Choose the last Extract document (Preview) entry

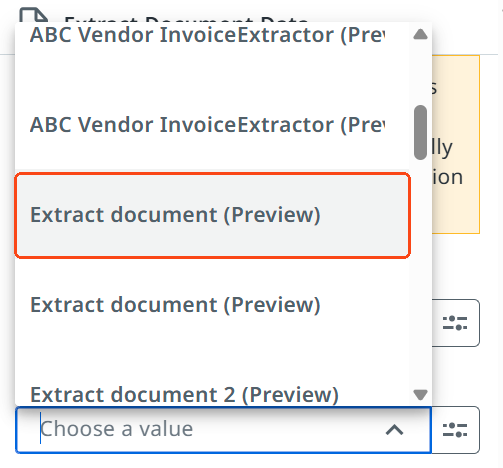(x=212, y=305)
